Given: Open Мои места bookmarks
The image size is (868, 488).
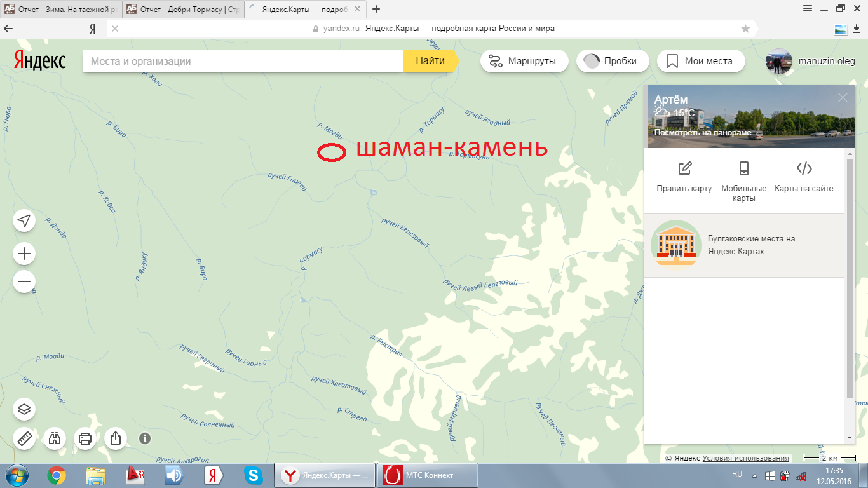Looking at the screenshot, I should coord(701,61).
